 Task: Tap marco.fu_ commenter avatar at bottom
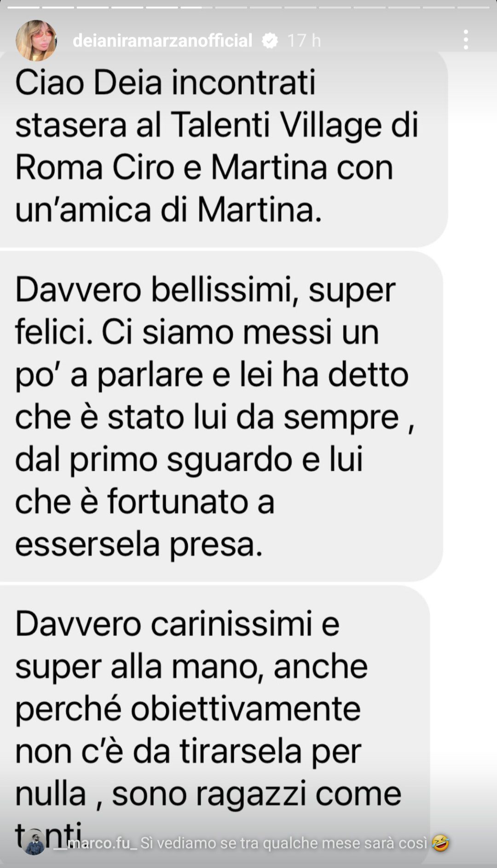[34, 842]
